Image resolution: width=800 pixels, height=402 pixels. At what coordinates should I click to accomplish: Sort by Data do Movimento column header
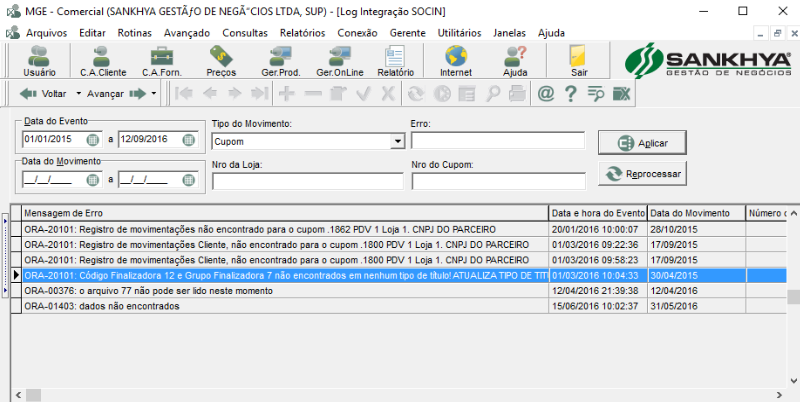pyautogui.click(x=696, y=213)
